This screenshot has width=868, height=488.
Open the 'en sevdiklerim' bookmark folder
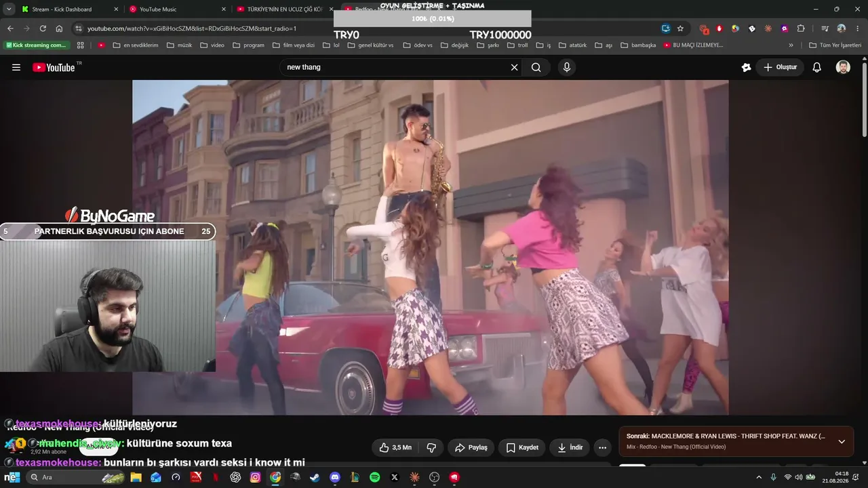pos(135,45)
